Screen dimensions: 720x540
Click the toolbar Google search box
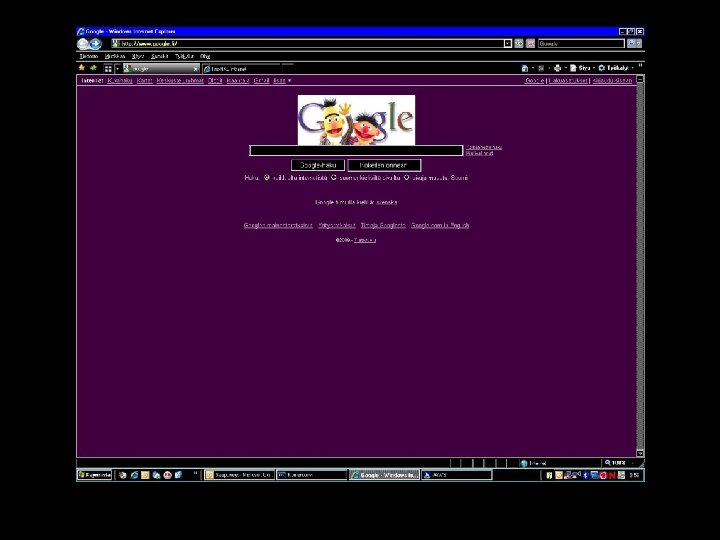point(581,44)
